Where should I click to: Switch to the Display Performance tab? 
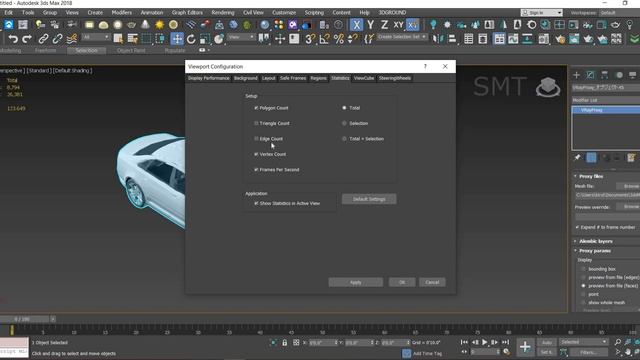pyautogui.click(x=209, y=78)
